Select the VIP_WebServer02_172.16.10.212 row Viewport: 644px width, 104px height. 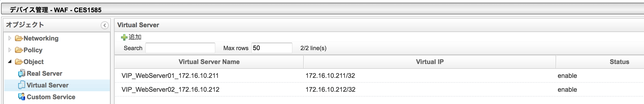pyautogui.click(x=379, y=90)
